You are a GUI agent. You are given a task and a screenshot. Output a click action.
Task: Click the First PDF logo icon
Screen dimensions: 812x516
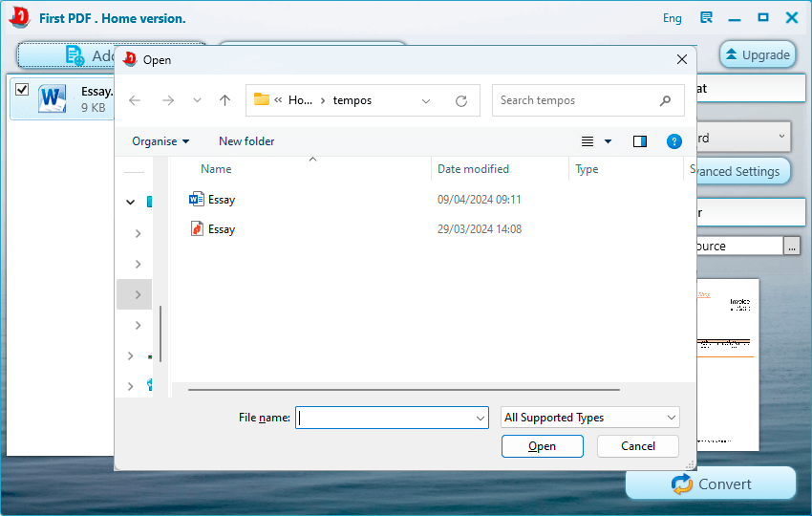pyautogui.click(x=20, y=17)
